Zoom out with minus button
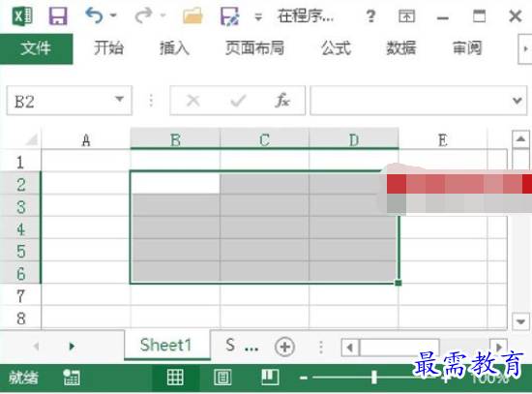This screenshot has height=394, width=532. click(304, 378)
